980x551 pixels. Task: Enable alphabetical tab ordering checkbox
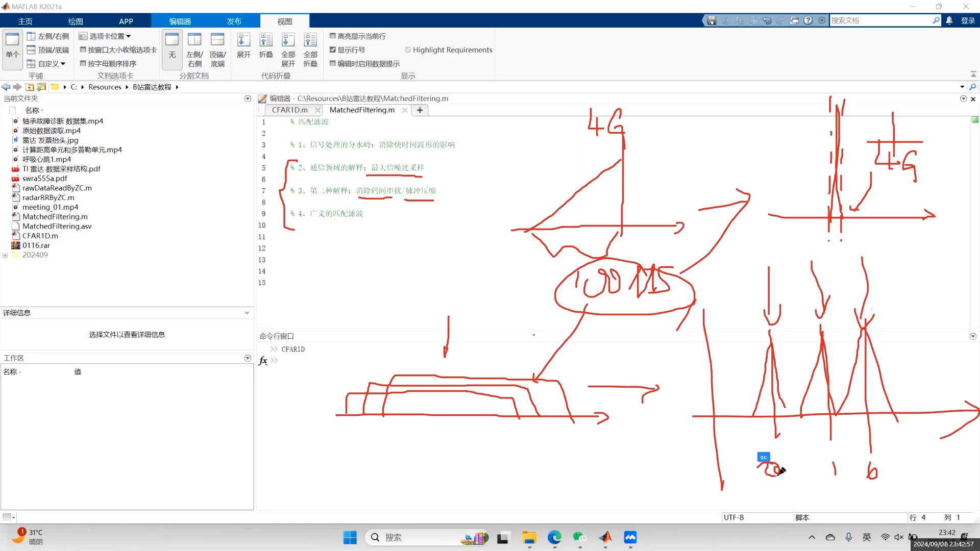pos(83,64)
